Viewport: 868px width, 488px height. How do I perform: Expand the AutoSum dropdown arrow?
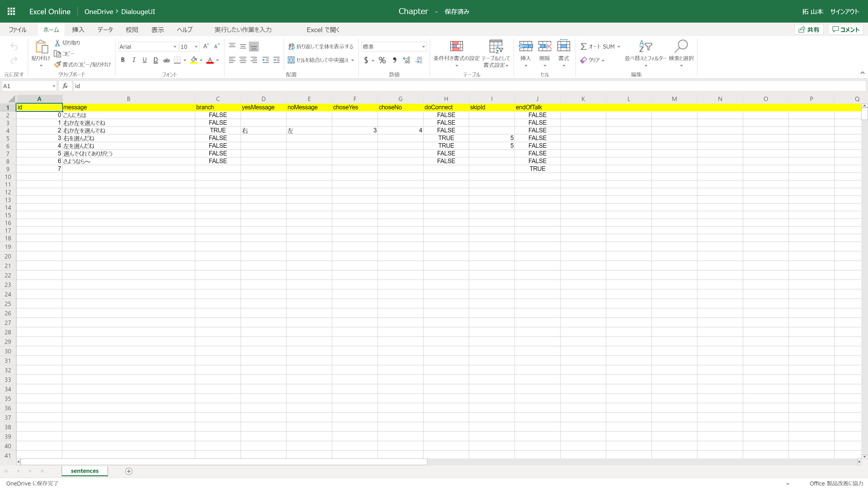pyautogui.click(x=619, y=47)
